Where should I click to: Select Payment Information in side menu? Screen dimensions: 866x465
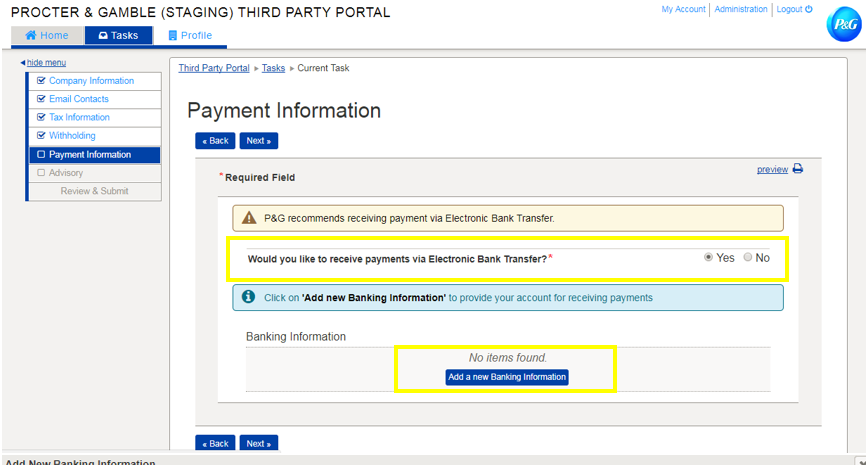pos(95,155)
